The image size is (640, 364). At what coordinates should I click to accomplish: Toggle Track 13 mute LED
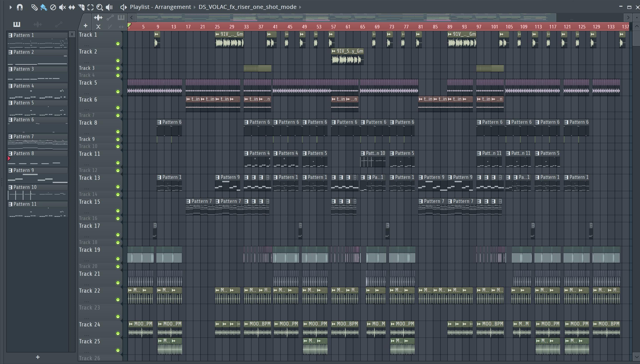118,187
